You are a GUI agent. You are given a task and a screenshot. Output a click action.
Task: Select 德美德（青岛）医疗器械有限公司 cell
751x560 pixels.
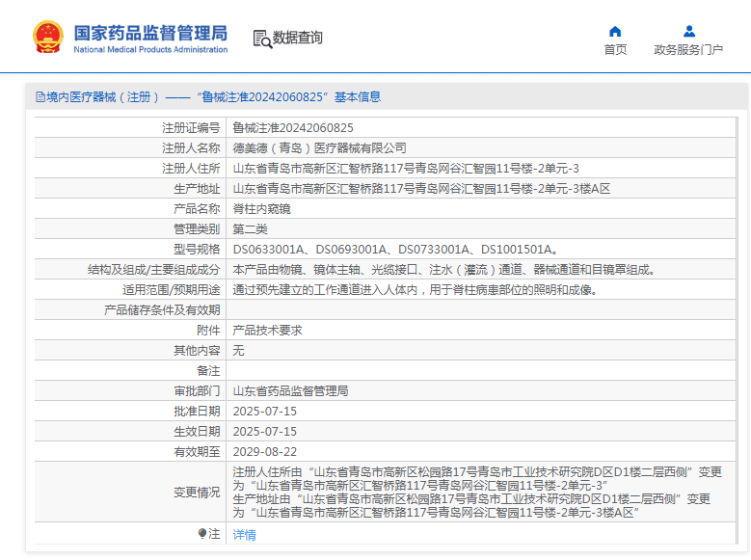pyautogui.click(x=319, y=148)
